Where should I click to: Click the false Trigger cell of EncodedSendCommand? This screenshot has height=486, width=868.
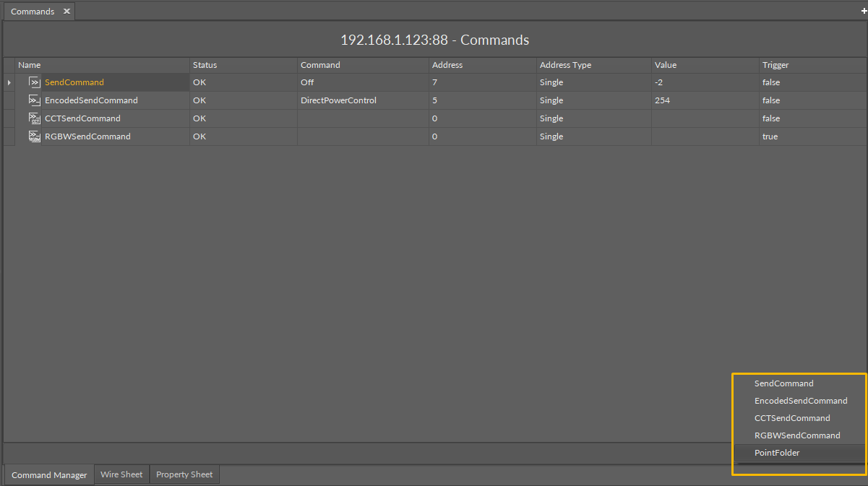(x=812, y=100)
